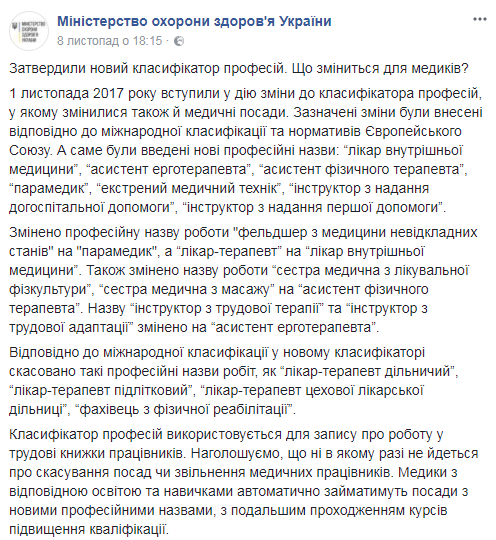Open the post options three-dots menu
The image size is (496, 540).
tap(479, 19)
